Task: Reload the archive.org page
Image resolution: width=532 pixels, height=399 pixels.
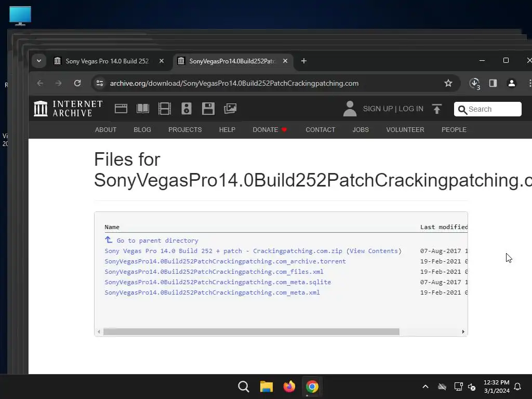Action: click(77, 83)
